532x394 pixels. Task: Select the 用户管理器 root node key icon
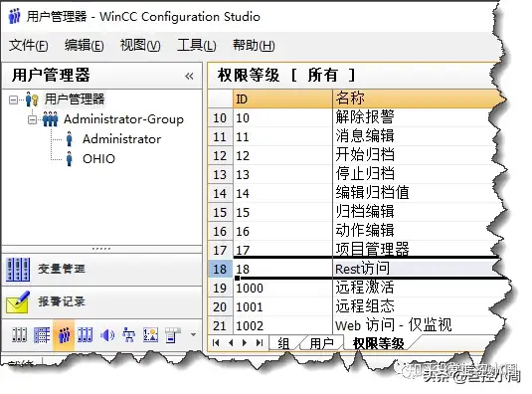tap(32, 99)
